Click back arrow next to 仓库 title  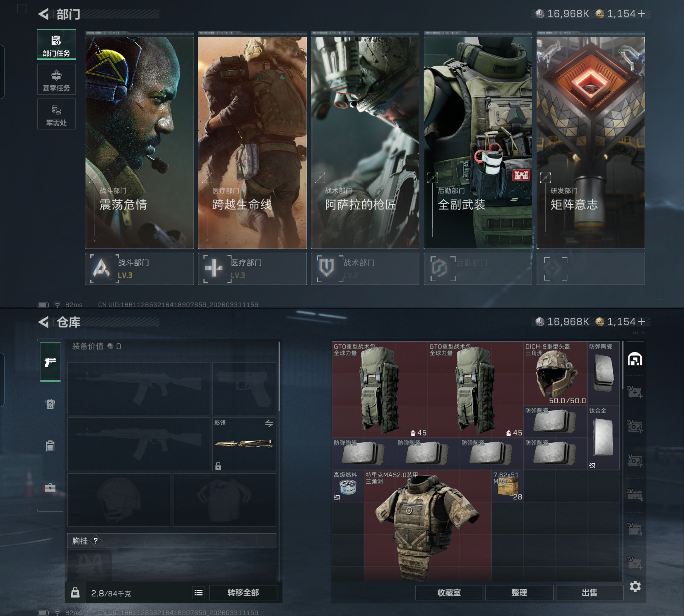pyautogui.click(x=44, y=322)
